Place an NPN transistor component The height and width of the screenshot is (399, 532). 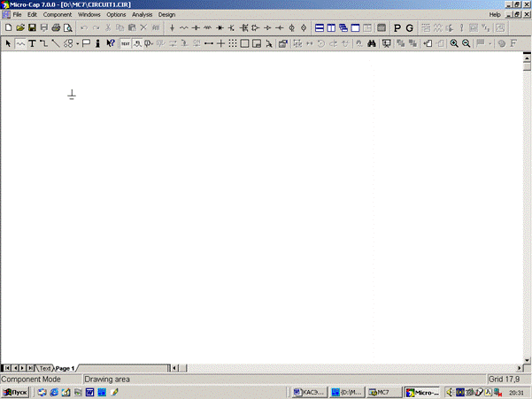point(232,27)
